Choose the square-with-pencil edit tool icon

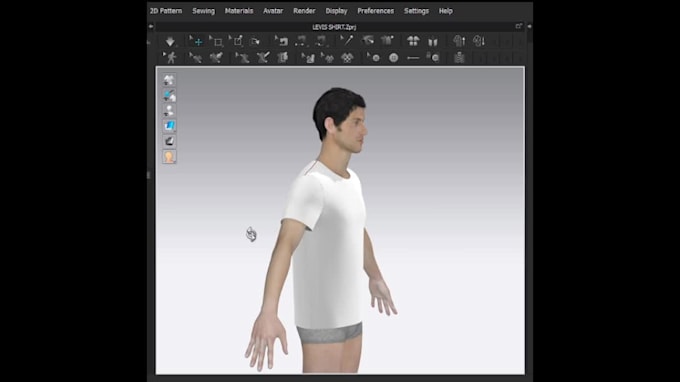coord(237,41)
